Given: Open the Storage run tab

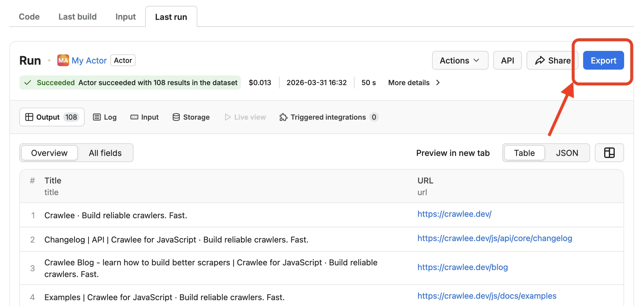Looking at the screenshot, I should pyautogui.click(x=191, y=117).
